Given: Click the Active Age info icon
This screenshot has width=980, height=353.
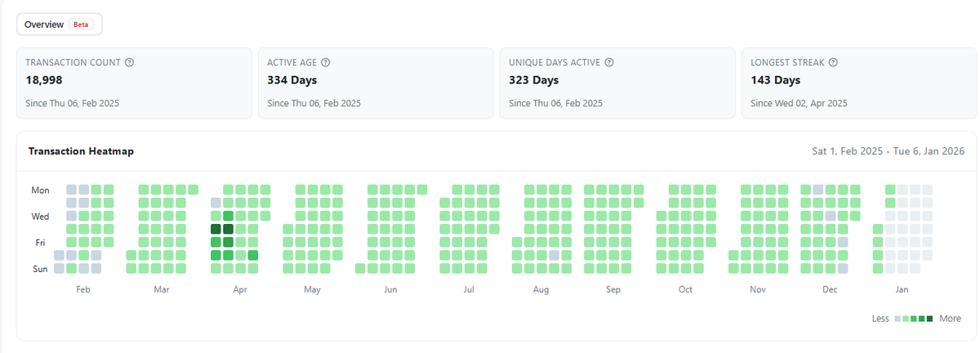Looking at the screenshot, I should tap(326, 62).
